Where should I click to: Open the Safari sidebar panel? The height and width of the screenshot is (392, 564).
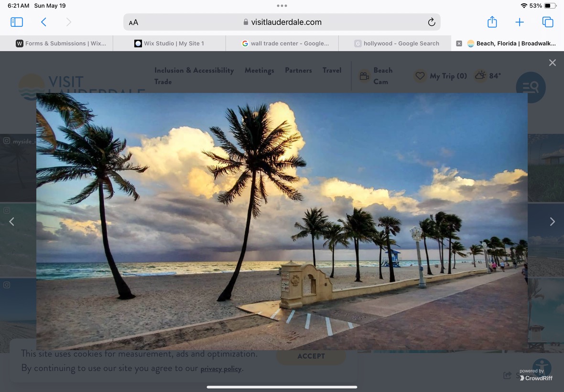(x=17, y=22)
